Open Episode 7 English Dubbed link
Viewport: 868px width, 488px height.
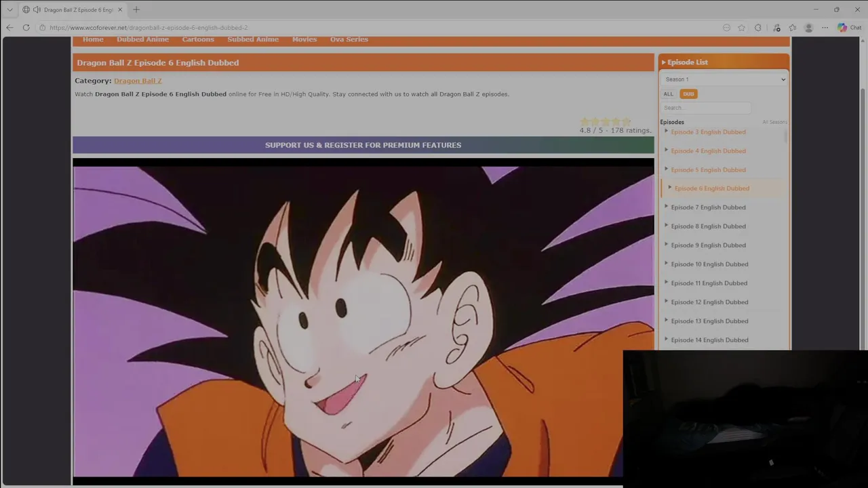(708, 207)
